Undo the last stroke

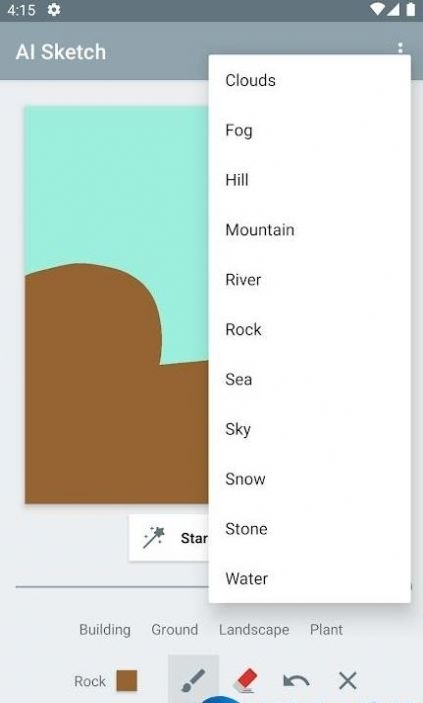tap(296, 681)
